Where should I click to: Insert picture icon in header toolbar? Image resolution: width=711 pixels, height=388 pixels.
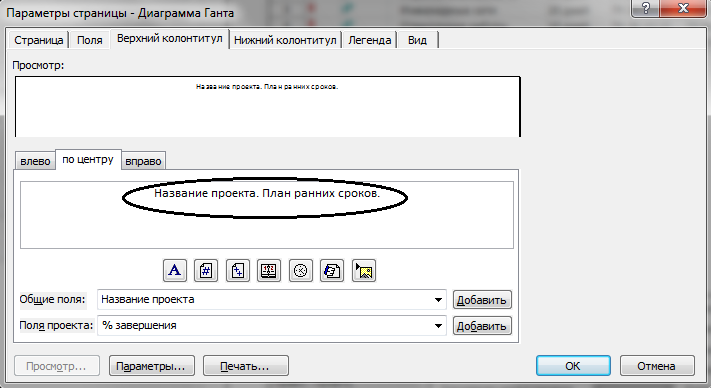pyautogui.click(x=364, y=271)
